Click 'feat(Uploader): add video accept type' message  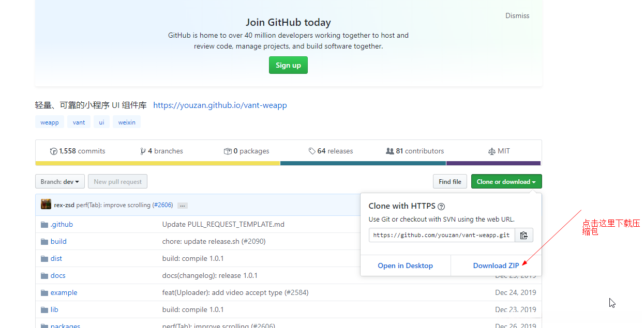(x=235, y=293)
